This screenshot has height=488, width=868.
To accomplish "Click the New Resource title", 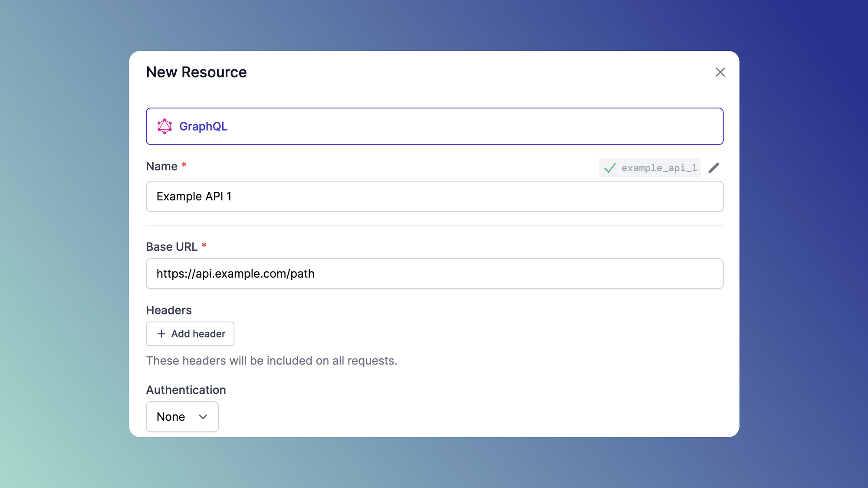I will [x=196, y=72].
